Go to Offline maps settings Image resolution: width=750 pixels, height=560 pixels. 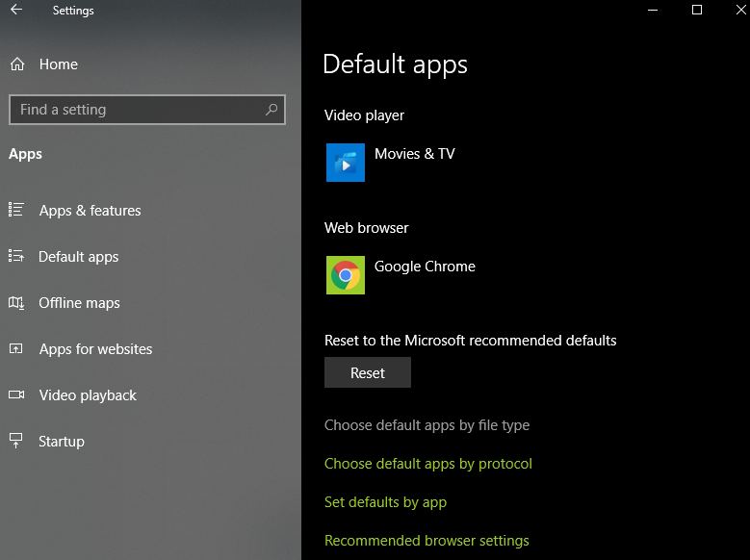(79, 303)
